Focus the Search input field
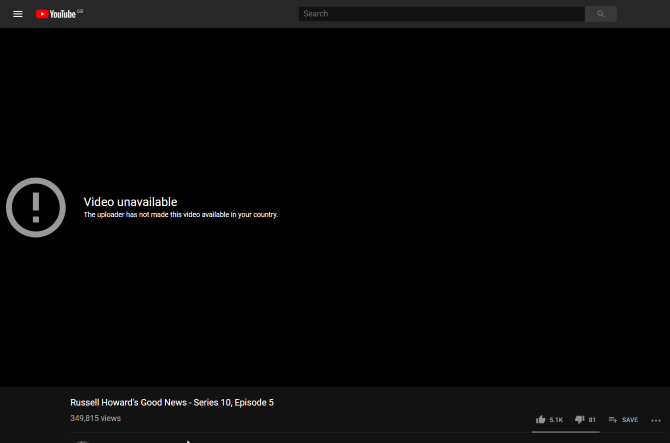Image resolution: width=670 pixels, height=443 pixels. [441, 14]
